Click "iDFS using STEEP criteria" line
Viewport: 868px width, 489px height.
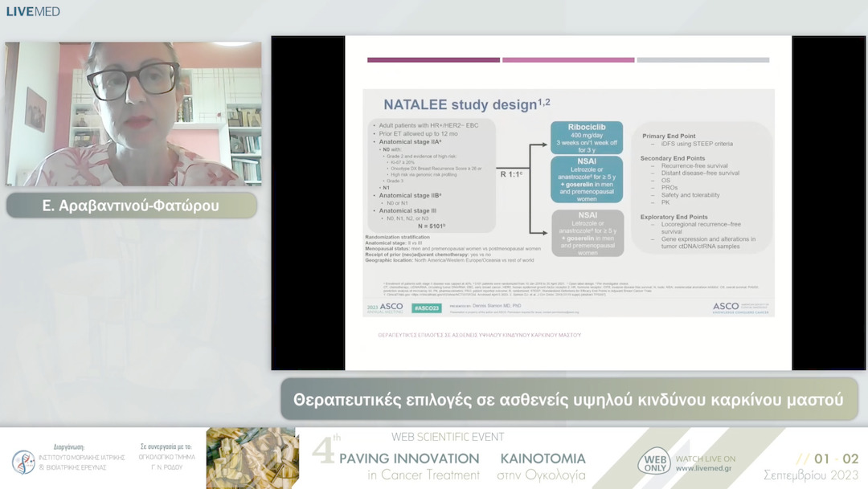pos(696,144)
